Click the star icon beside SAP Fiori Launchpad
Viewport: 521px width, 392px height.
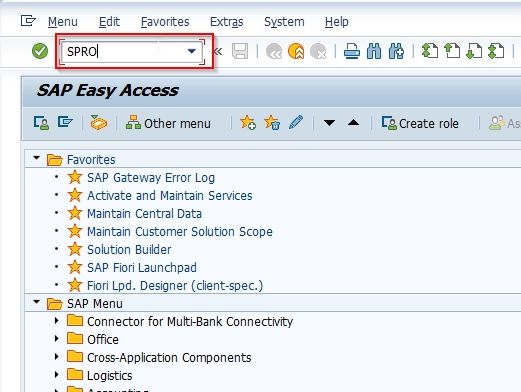(x=75, y=267)
